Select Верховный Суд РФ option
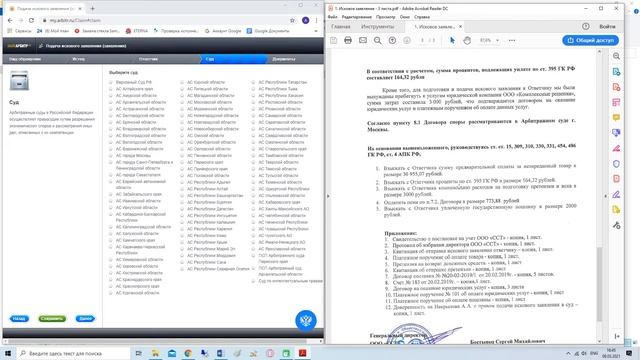This screenshot has width=640, height=360. (111, 82)
